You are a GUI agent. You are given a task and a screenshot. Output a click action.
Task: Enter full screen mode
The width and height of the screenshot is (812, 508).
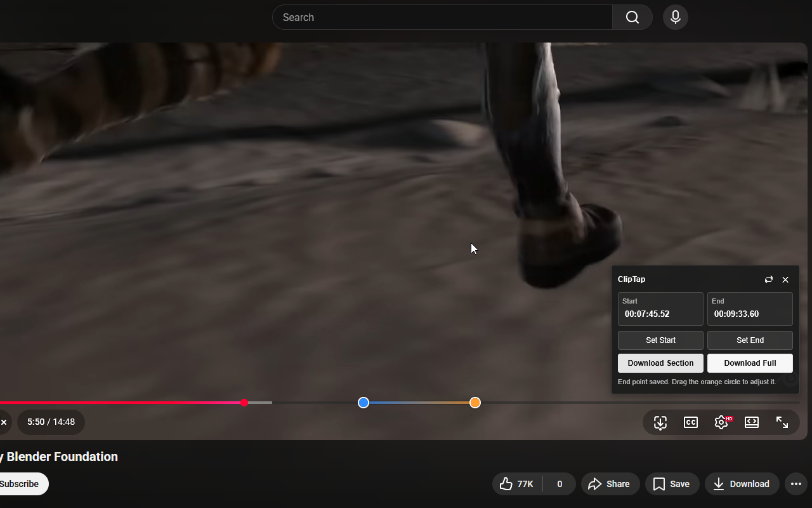[782, 422]
